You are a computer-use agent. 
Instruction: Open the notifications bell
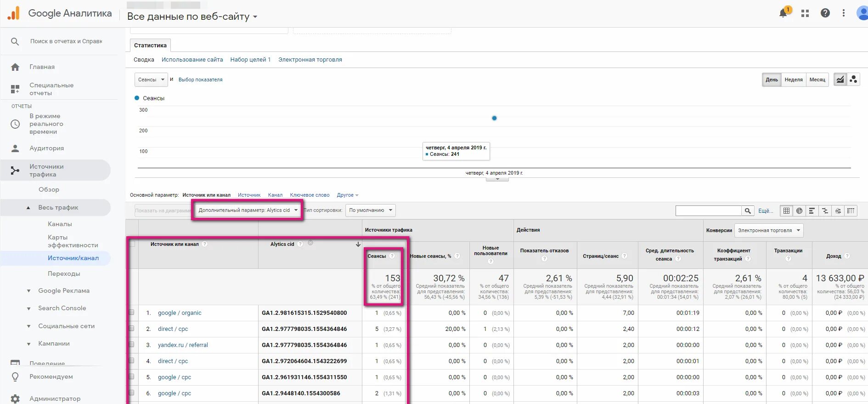783,13
